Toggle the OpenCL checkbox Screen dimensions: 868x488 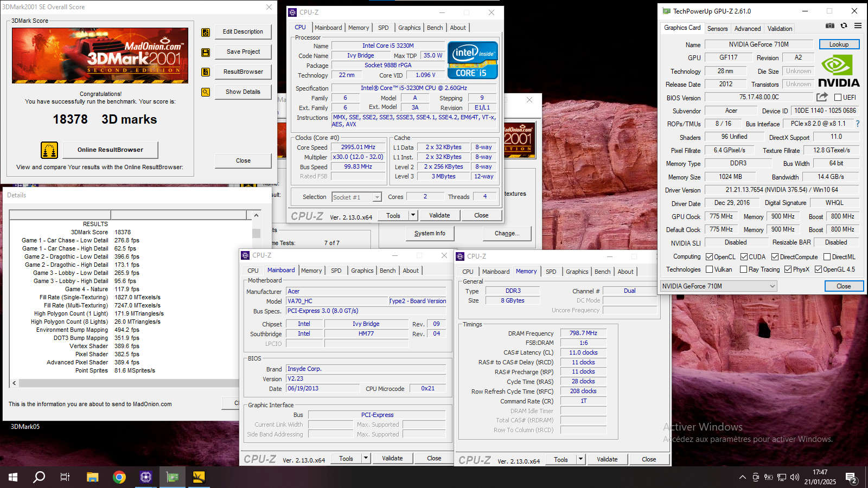click(x=710, y=257)
